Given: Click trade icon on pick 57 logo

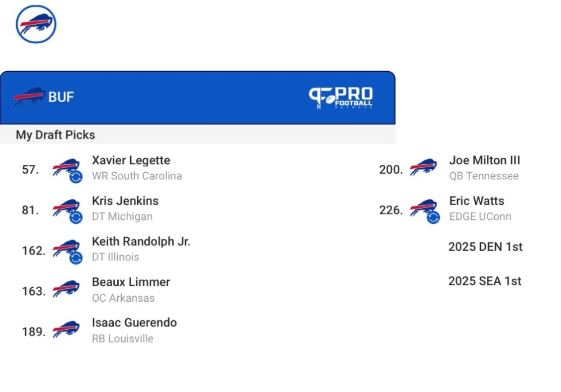Looking at the screenshot, I should [76, 176].
